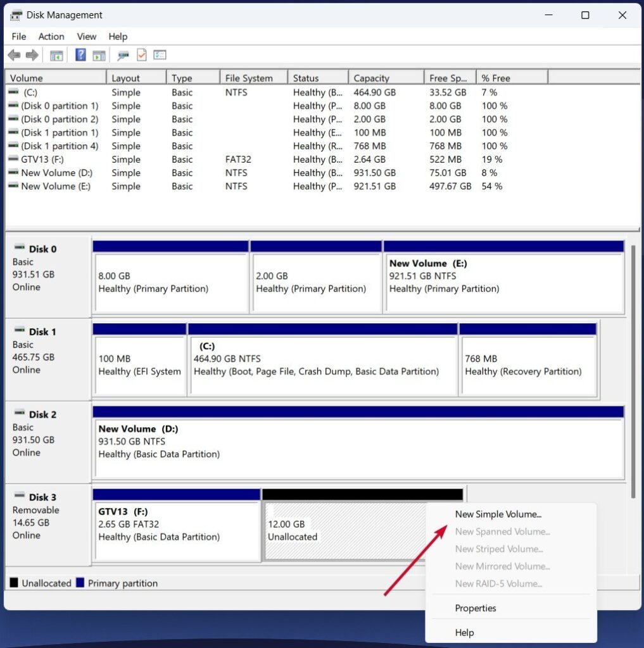644x648 pixels.
Task: Click the Forward navigation arrow icon
Action: [x=31, y=54]
